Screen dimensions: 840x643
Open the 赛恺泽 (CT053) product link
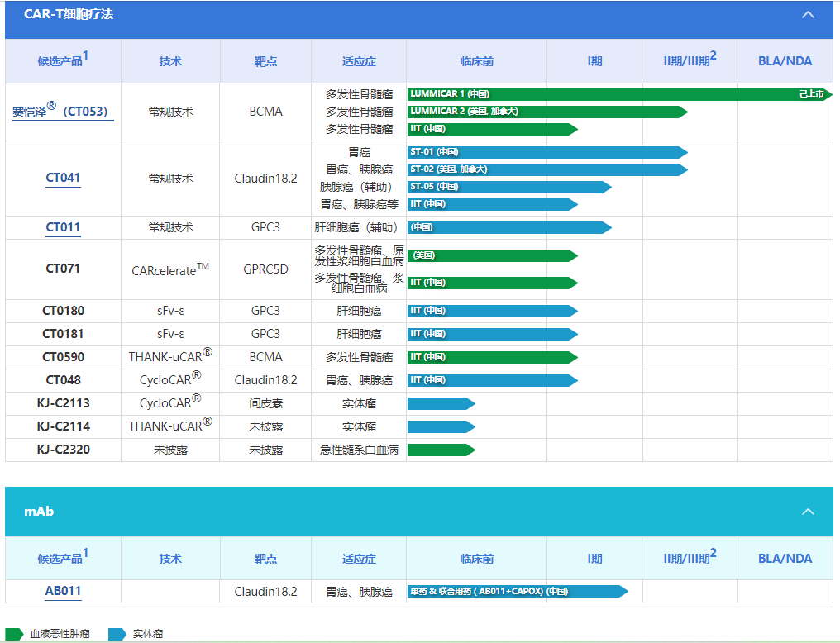tap(63, 111)
